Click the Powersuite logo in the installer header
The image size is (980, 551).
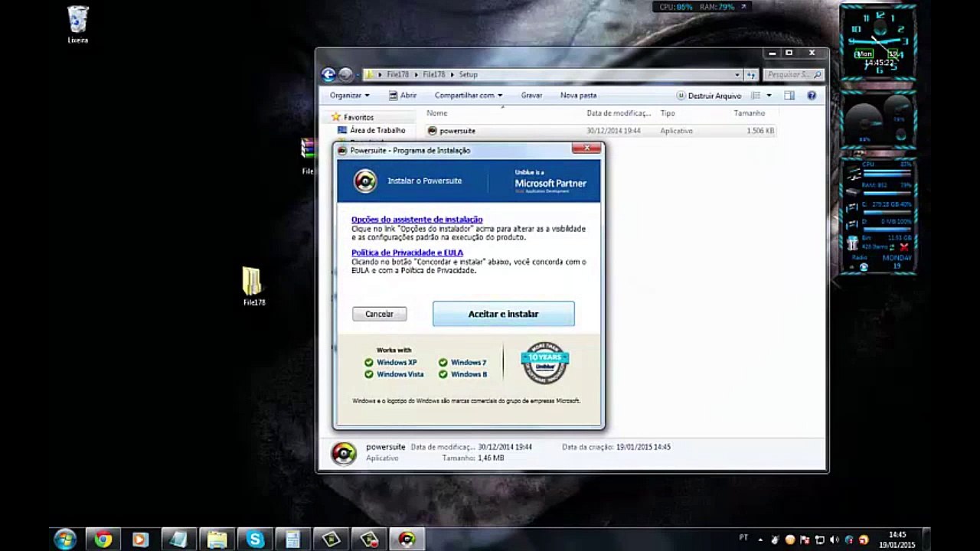pyautogui.click(x=365, y=181)
